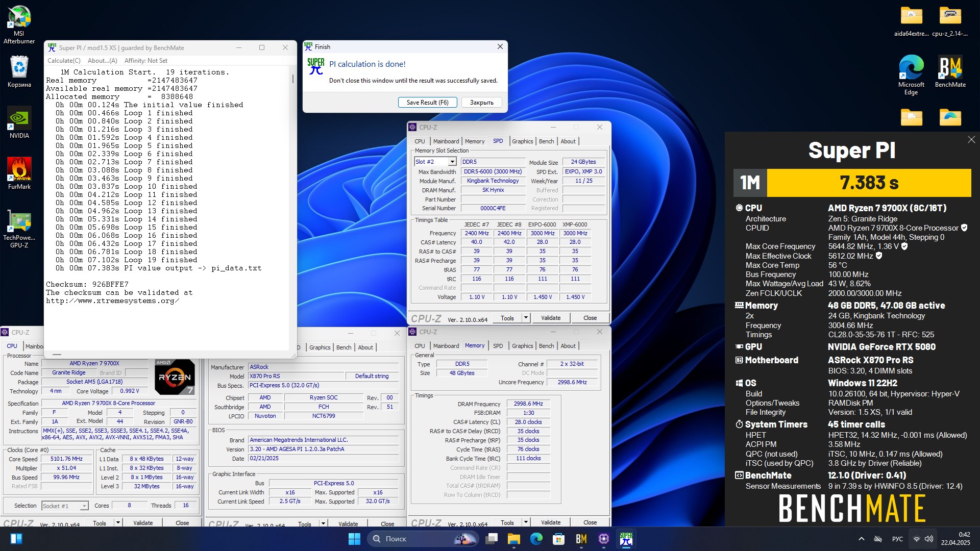Click clock and date in taskbar
The width and height of the screenshot is (980, 551).
(957, 539)
